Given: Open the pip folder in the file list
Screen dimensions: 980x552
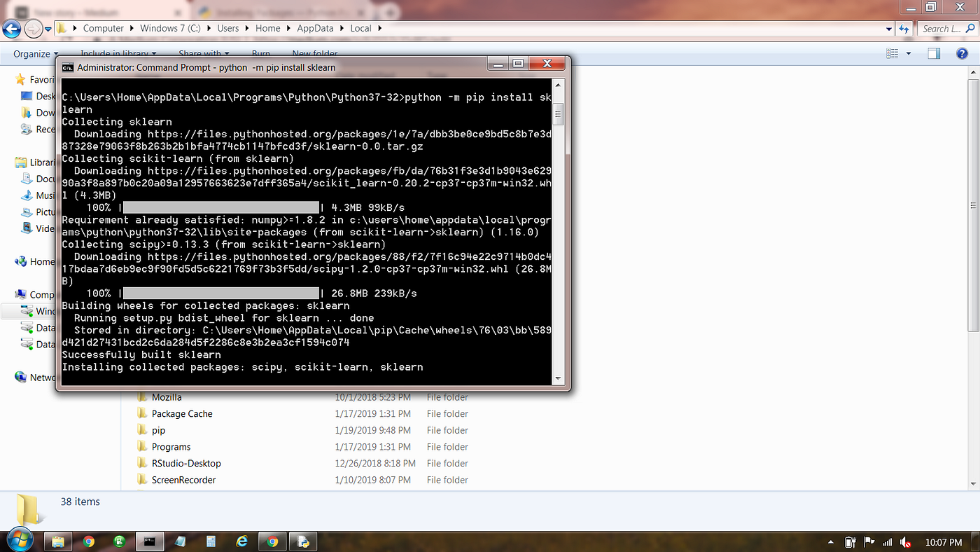Looking at the screenshot, I should (x=158, y=430).
